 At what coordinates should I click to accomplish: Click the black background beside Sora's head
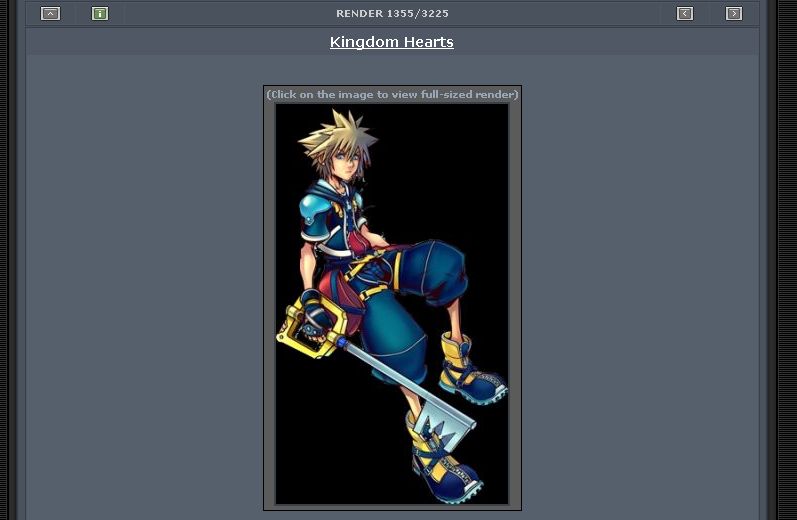click(442, 152)
